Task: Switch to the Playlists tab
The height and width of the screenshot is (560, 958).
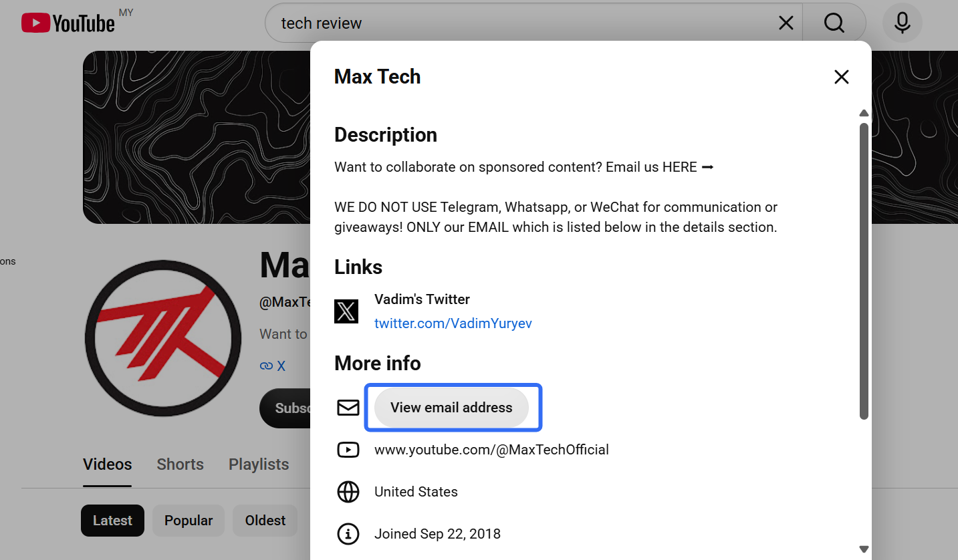Action: coord(259,464)
